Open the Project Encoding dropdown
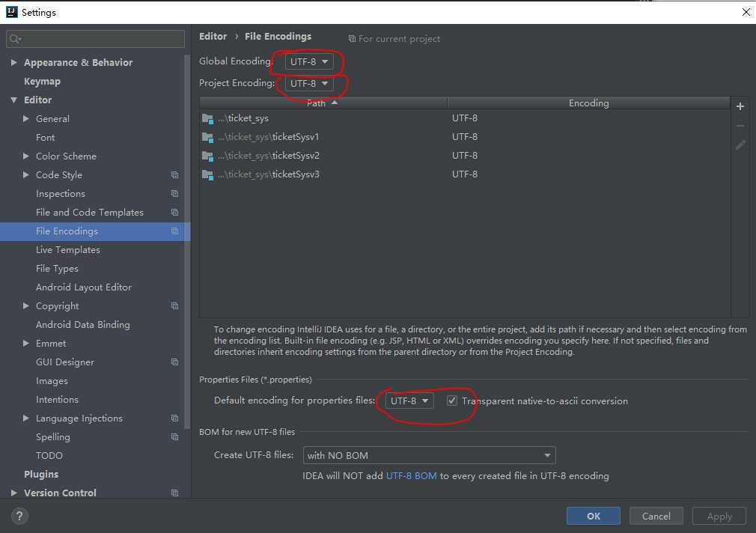The image size is (756, 533). coord(309,83)
